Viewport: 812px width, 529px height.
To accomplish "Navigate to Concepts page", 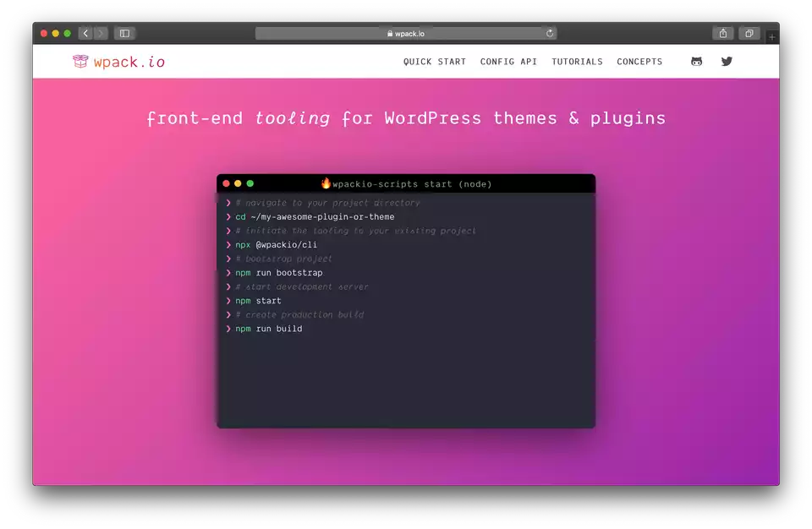I will coord(639,62).
